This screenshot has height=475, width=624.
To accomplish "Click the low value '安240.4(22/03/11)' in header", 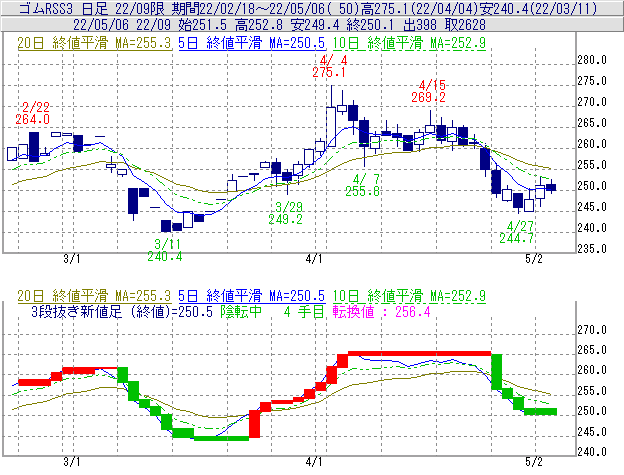I will [x=539, y=8].
